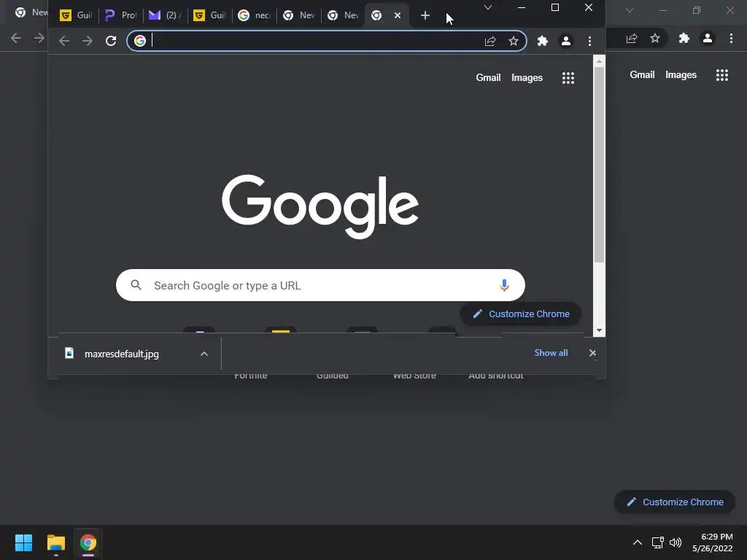Open Images link in front window
This screenshot has height=560, width=747.
[527, 77]
